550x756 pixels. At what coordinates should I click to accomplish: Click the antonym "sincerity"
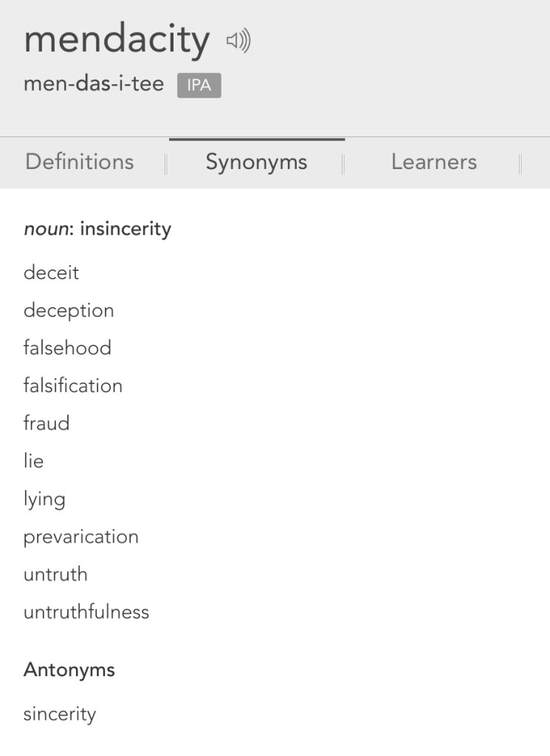tap(60, 715)
